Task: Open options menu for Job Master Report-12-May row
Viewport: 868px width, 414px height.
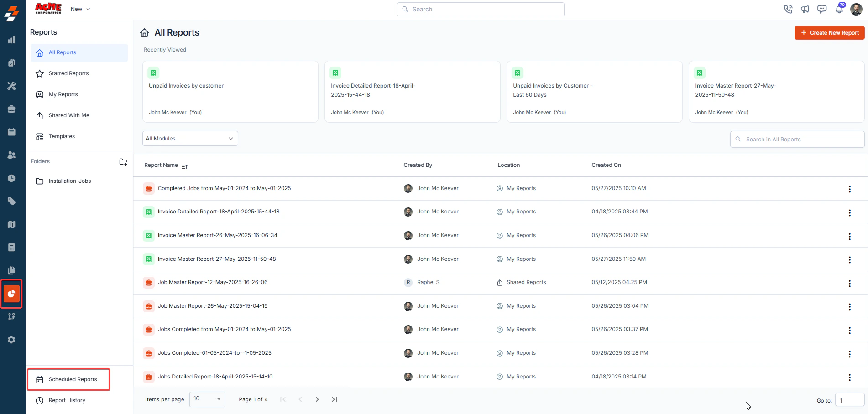Action: pos(849,284)
